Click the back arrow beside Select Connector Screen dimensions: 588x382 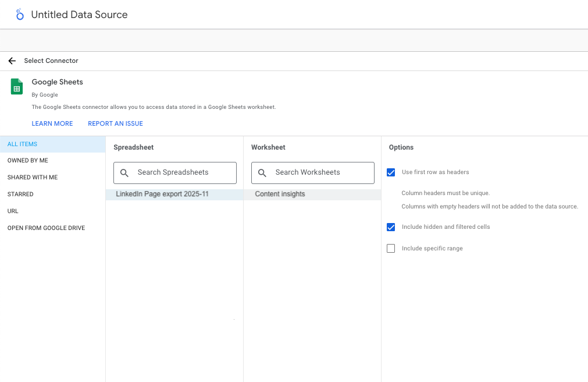(12, 61)
